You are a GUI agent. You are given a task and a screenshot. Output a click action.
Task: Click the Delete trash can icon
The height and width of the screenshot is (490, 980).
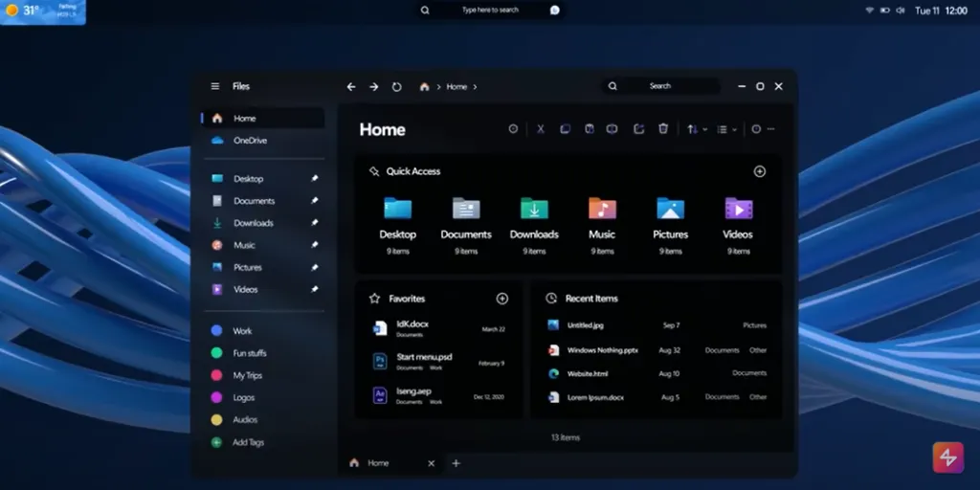[663, 129]
